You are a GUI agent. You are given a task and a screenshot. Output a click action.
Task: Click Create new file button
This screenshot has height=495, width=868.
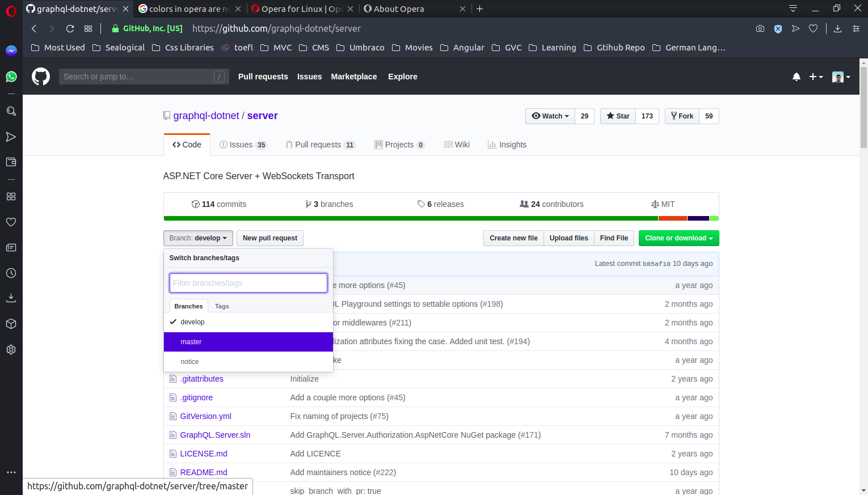point(513,238)
